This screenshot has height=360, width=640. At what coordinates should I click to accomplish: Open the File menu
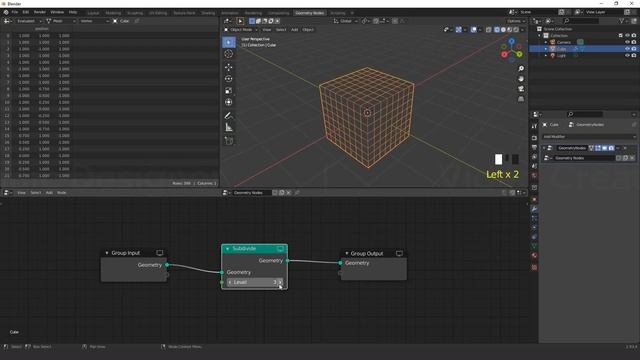(15, 12)
